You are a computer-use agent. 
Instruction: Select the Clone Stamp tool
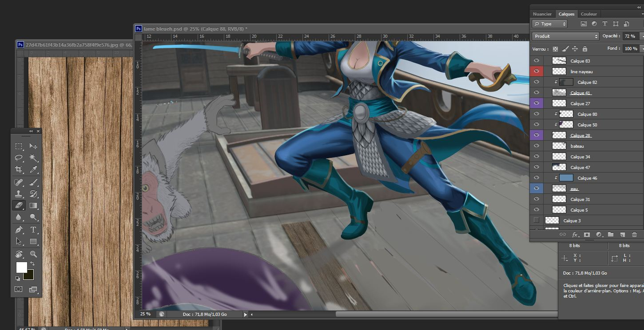tap(19, 194)
